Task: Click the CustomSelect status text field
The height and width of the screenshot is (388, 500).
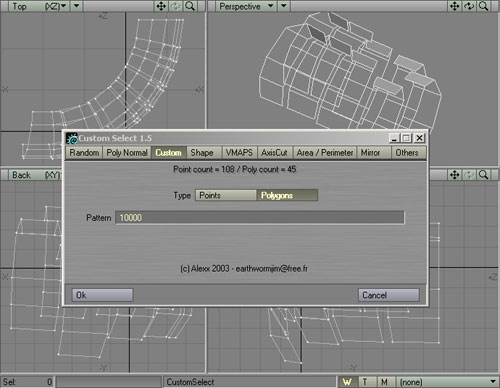Action: 250,382
